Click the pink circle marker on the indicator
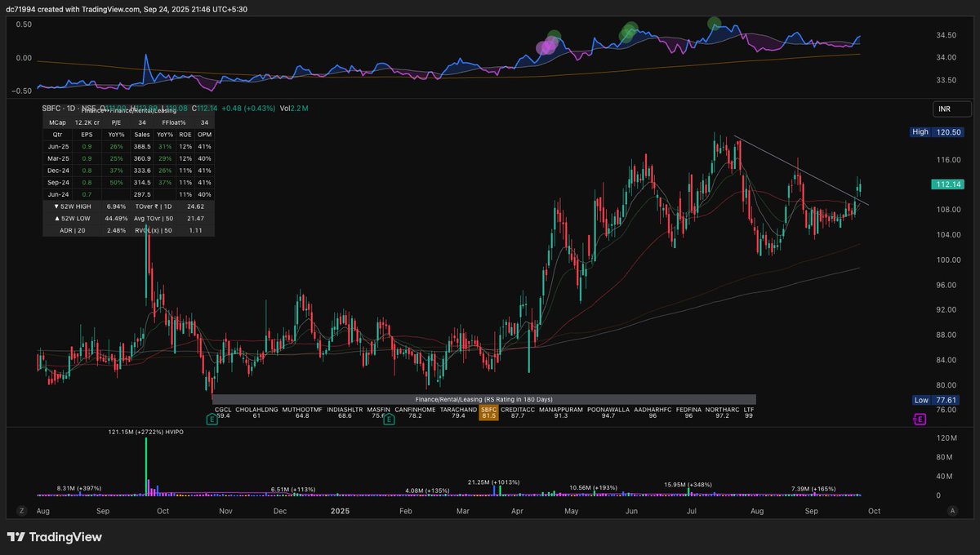Viewport: 980px width, 555px height. click(x=546, y=47)
